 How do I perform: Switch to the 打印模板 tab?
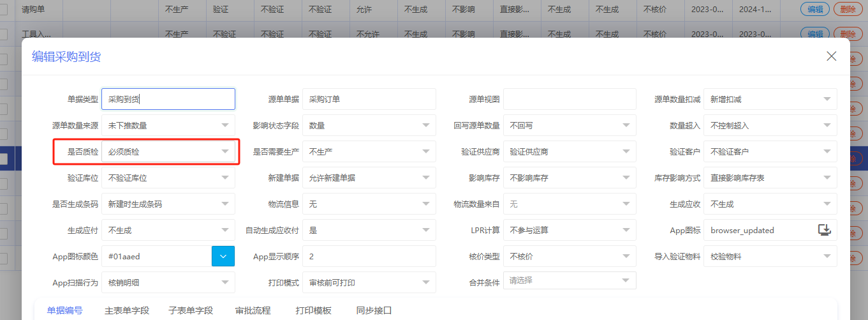(x=313, y=310)
